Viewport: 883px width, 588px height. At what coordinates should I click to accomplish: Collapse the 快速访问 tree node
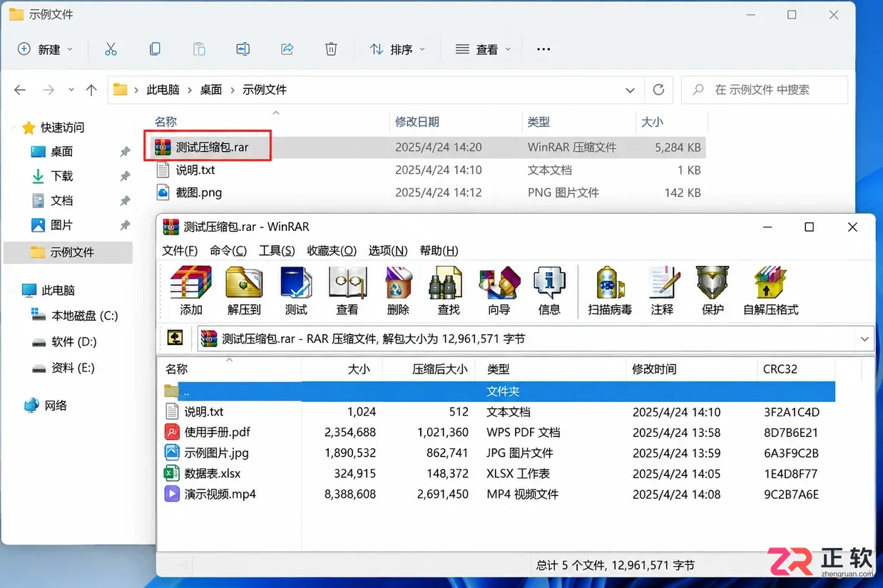click(x=12, y=128)
